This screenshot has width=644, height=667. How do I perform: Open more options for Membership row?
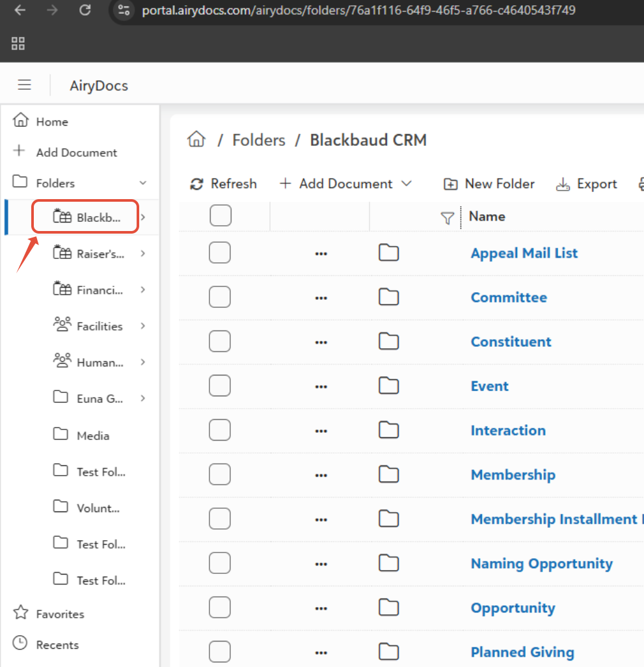click(x=321, y=476)
